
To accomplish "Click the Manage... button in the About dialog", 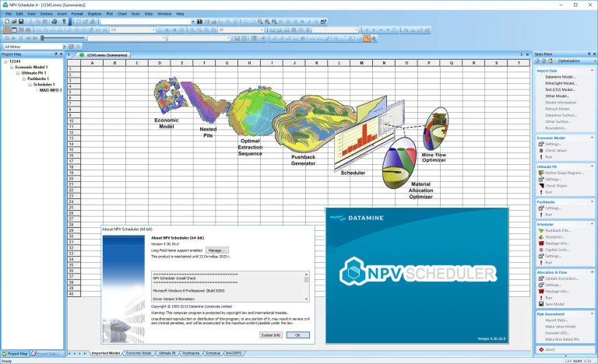I will [217, 250].
